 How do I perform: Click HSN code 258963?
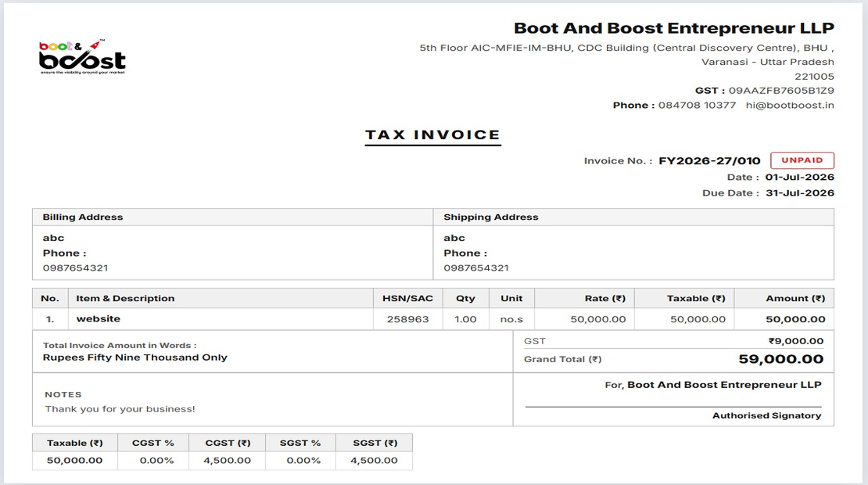408,319
